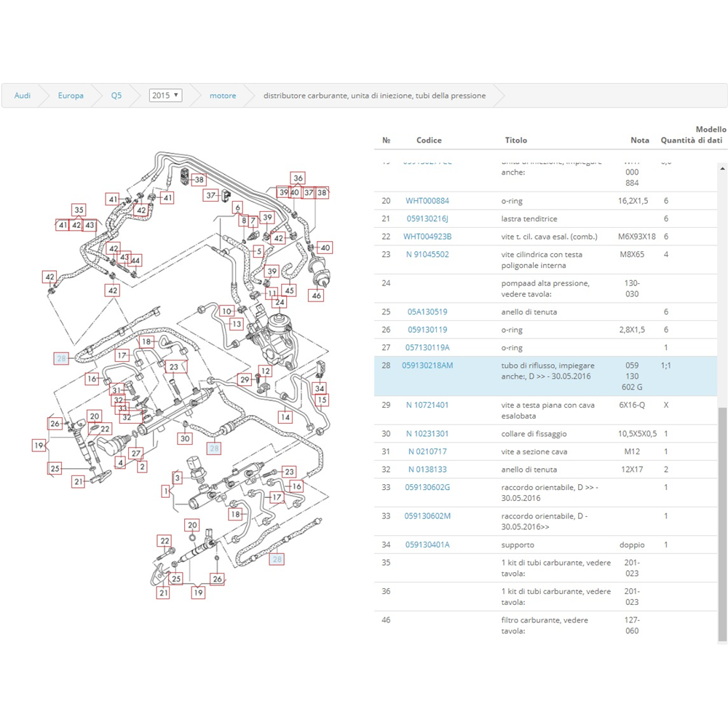728x728 pixels.
Task: Click the motore breadcrumb link
Action: (x=223, y=95)
